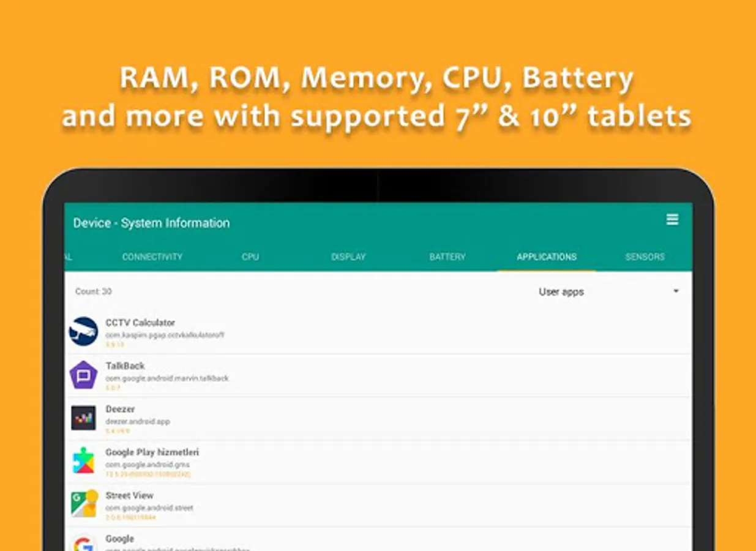This screenshot has width=756, height=551.
Task: Click the Street View app icon
Action: click(x=84, y=503)
